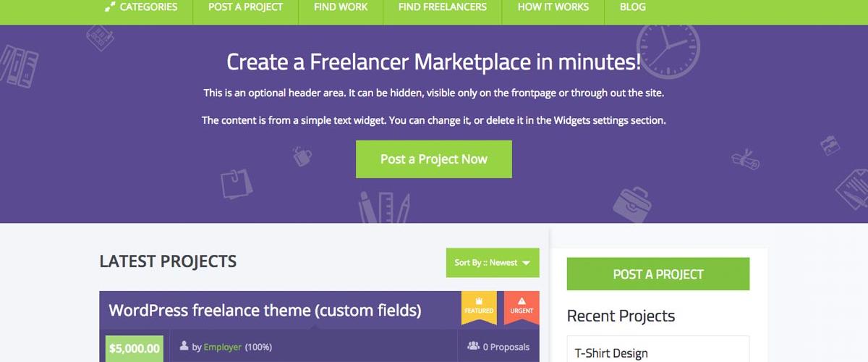The height and width of the screenshot is (362, 868).
Task: Open the Post a Project menu item
Action: tap(245, 7)
